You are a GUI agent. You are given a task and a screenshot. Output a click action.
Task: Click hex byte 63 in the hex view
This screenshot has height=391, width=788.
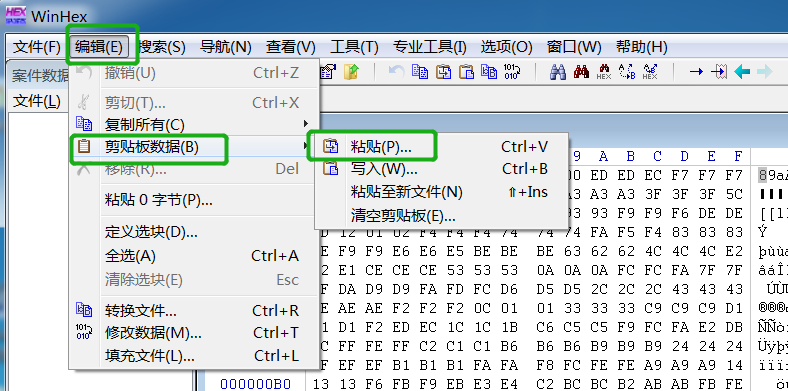(x=572, y=251)
